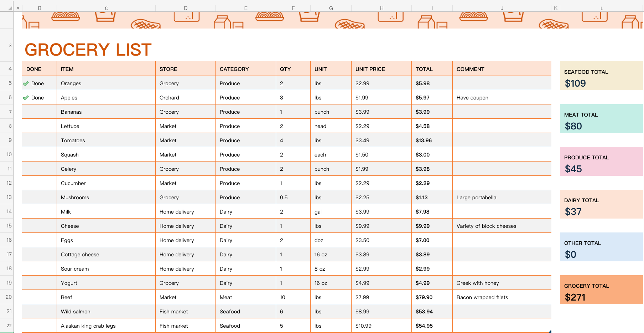Image resolution: width=644 pixels, height=333 pixels.
Task: Select the GROCERY LIST title
Action: pos(88,50)
